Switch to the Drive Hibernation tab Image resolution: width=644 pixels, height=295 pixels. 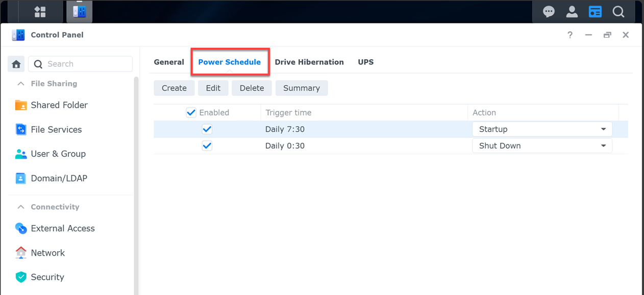(309, 62)
